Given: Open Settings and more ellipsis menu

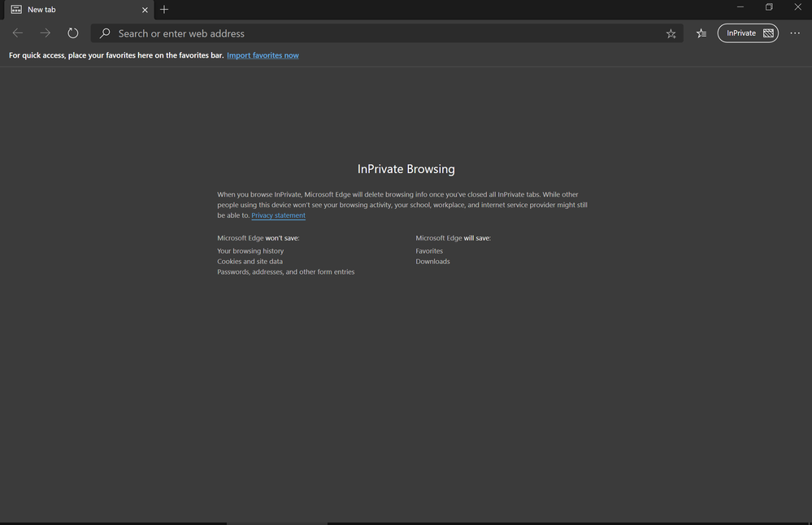Looking at the screenshot, I should coord(795,33).
